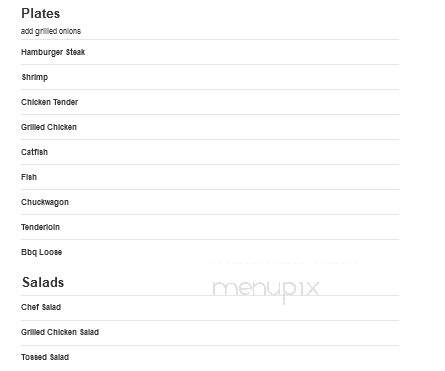
Task: Click the Bbq Loose menu item
Action: pos(41,252)
